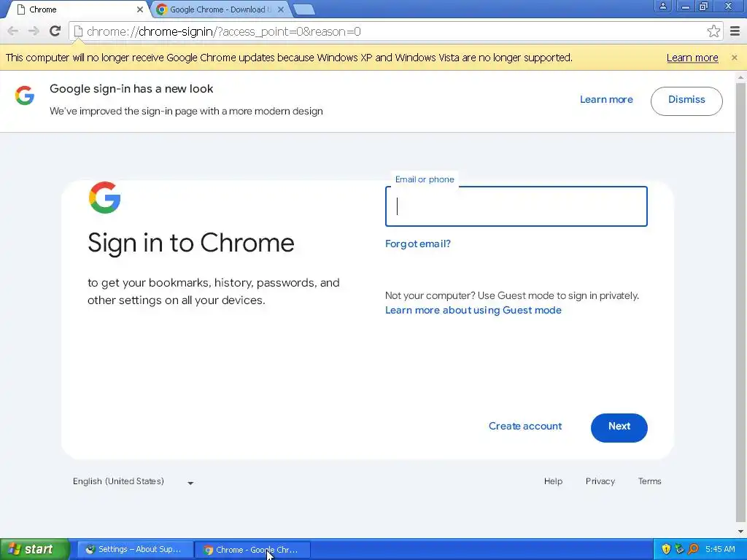Viewport: 747px width, 560px height.
Task: Click the security shield tray icon
Action: tap(666, 549)
